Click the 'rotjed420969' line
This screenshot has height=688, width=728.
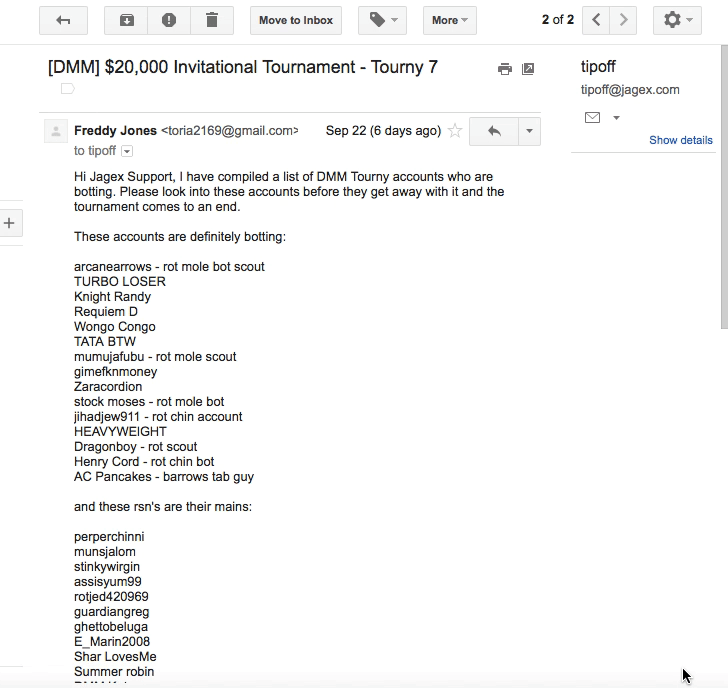click(x=111, y=597)
